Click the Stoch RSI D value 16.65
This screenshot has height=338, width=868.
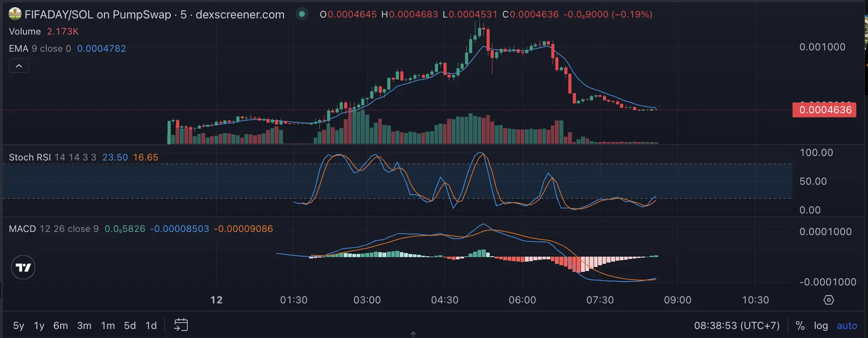tap(146, 157)
